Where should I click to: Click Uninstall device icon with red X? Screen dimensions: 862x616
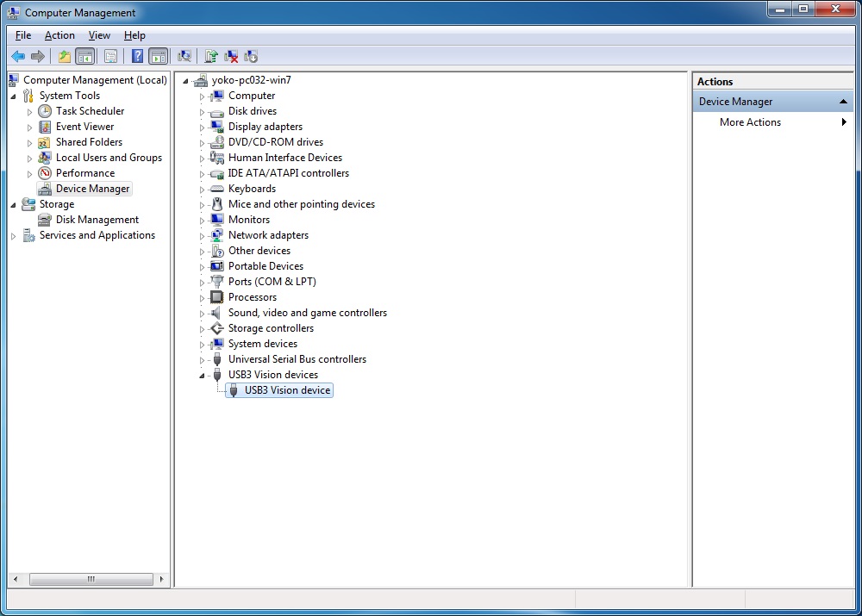coord(231,56)
